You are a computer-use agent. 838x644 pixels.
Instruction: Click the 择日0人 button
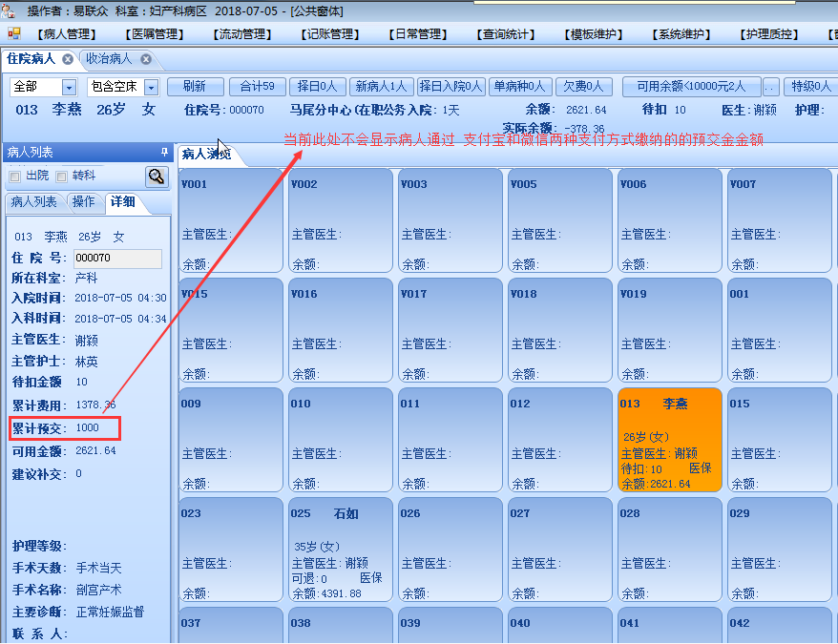[318, 87]
